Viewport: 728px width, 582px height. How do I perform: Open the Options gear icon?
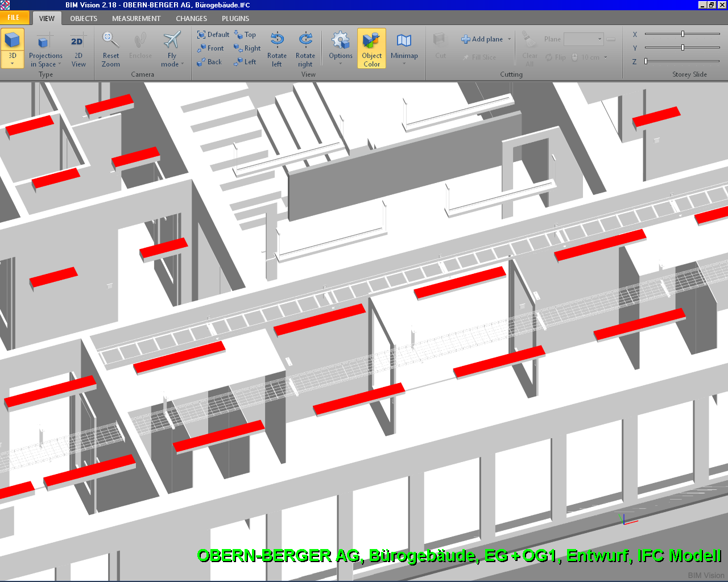tap(341, 40)
